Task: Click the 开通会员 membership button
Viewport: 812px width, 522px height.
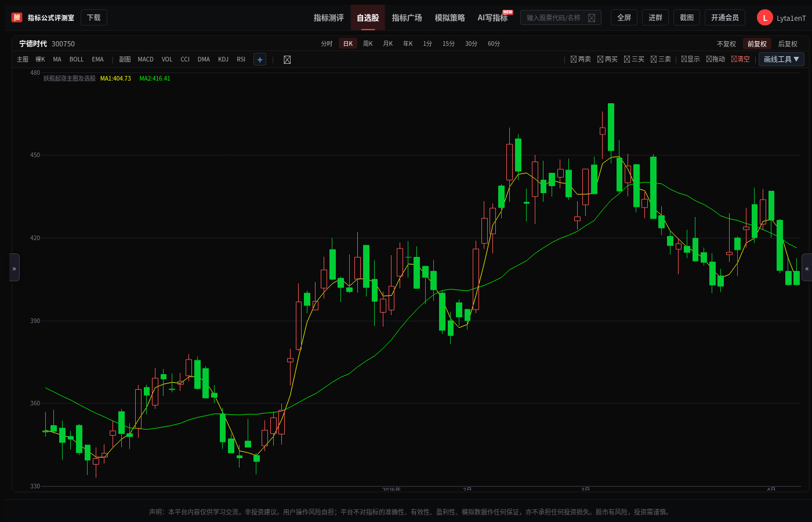Action: (725, 18)
